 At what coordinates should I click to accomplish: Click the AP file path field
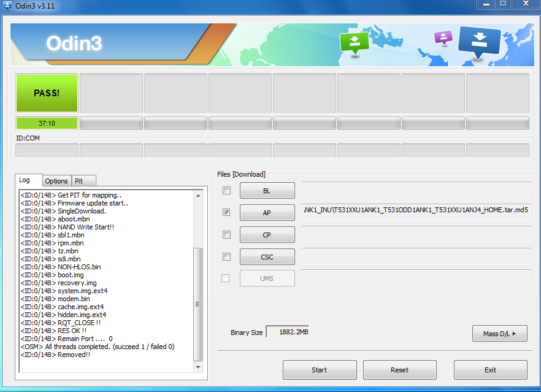416,211
